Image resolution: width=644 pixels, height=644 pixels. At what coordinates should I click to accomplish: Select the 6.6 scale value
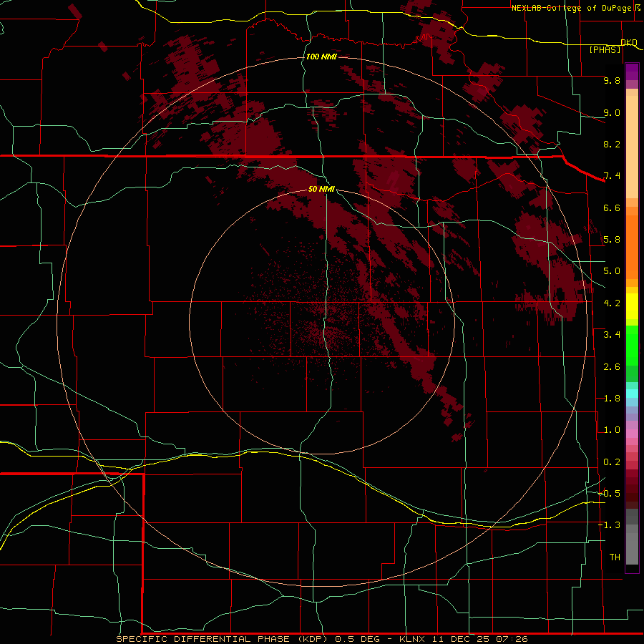612,208
